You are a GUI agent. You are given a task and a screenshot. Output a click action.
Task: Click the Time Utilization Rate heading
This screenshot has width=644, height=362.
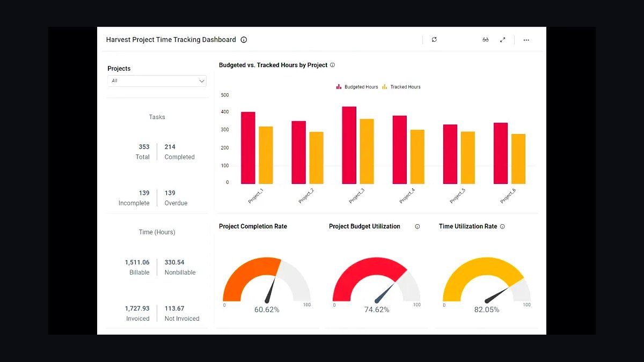tap(468, 226)
